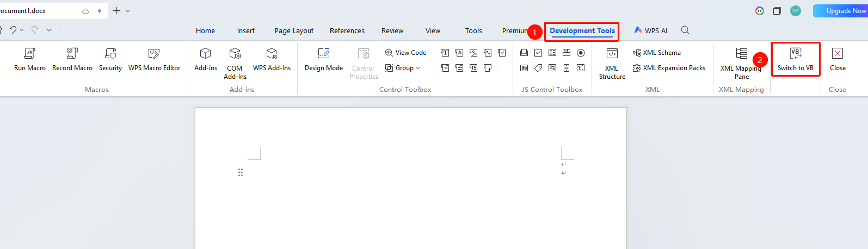Start Record Macro
Viewport: 868px width, 249px height.
tap(72, 59)
